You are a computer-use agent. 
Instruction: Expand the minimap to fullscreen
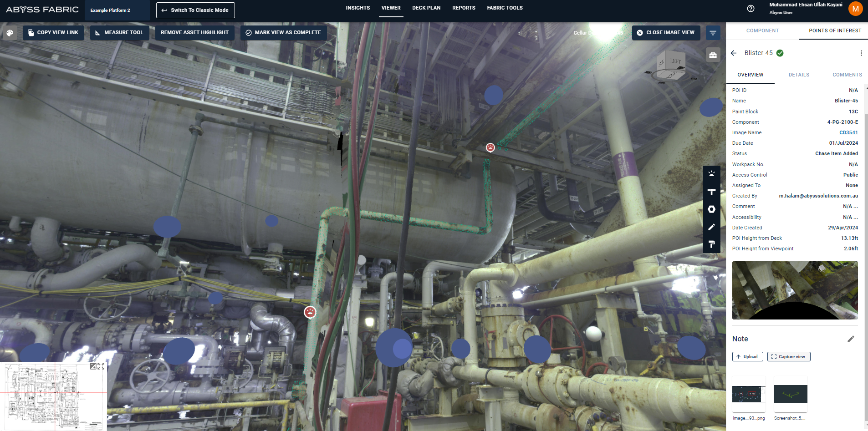[x=101, y=366]
